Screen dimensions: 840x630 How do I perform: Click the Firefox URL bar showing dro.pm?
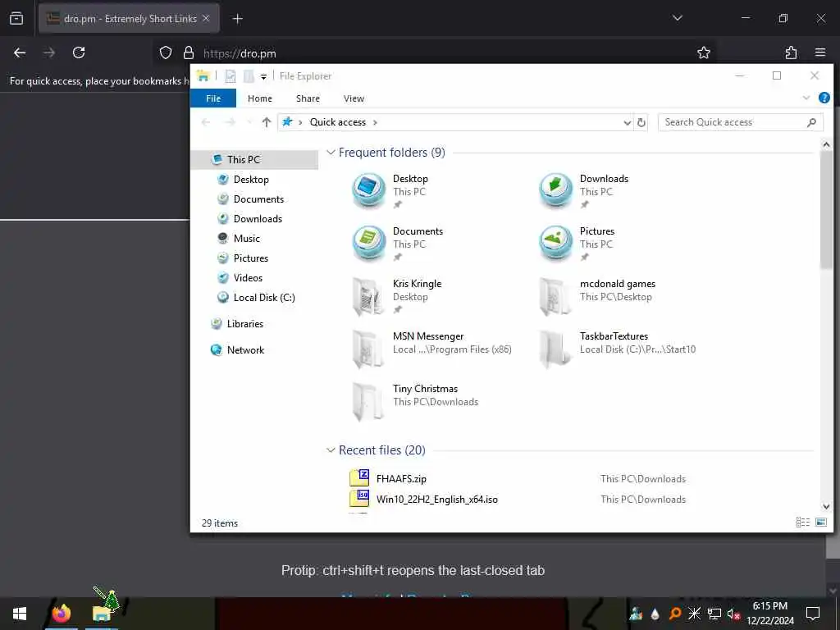433,52
